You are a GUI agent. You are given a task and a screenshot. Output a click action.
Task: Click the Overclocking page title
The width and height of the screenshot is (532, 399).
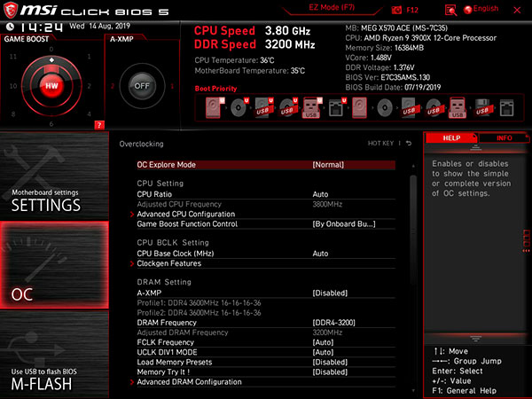141,144
